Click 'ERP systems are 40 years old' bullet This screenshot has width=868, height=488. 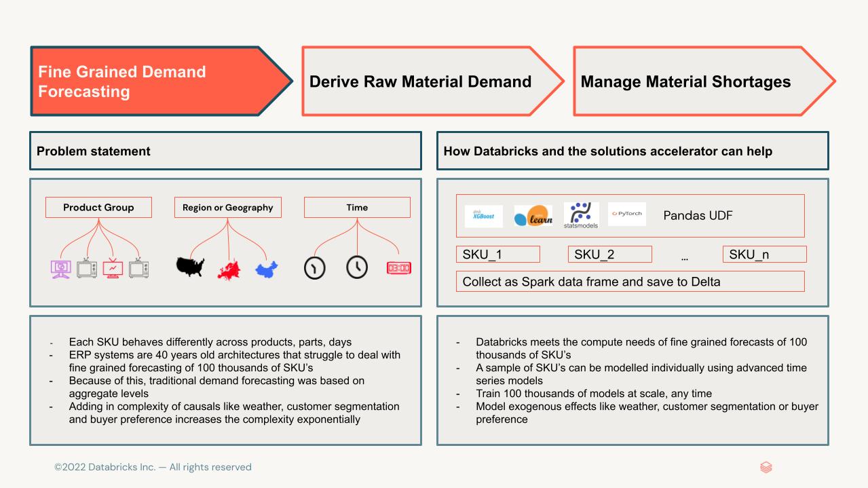235,361
